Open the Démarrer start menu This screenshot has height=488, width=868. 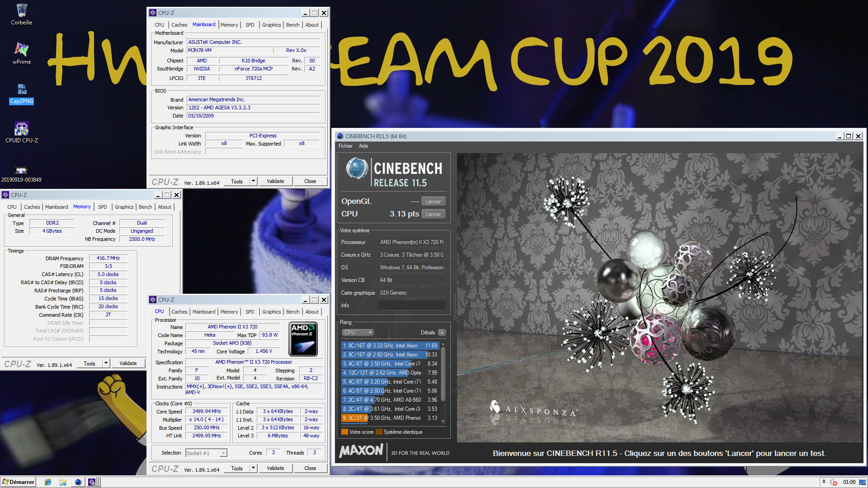click(x=18, y=482)
